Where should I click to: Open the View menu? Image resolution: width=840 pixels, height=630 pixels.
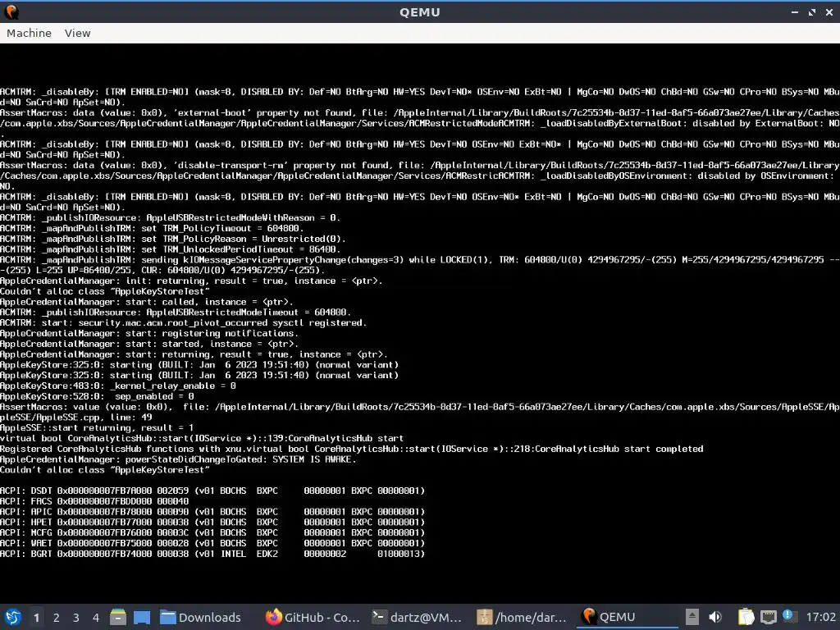click(78, 33)
